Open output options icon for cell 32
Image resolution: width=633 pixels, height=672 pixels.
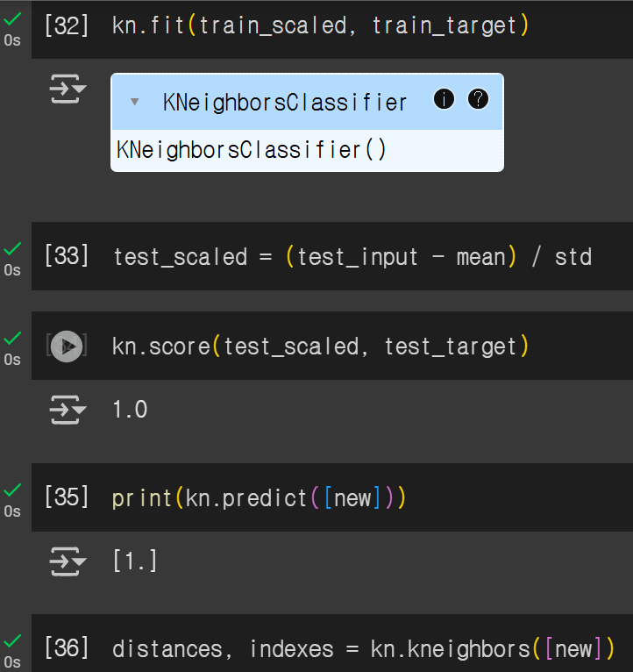68,89
